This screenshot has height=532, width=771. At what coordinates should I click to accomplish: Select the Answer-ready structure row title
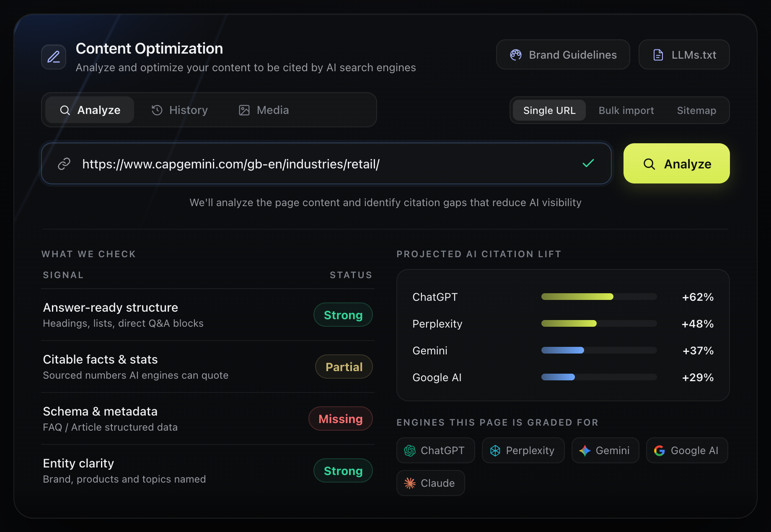pos(111,307)
